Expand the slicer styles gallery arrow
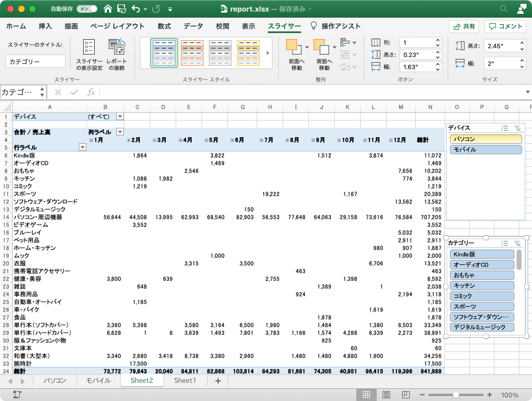 (268, 53)
